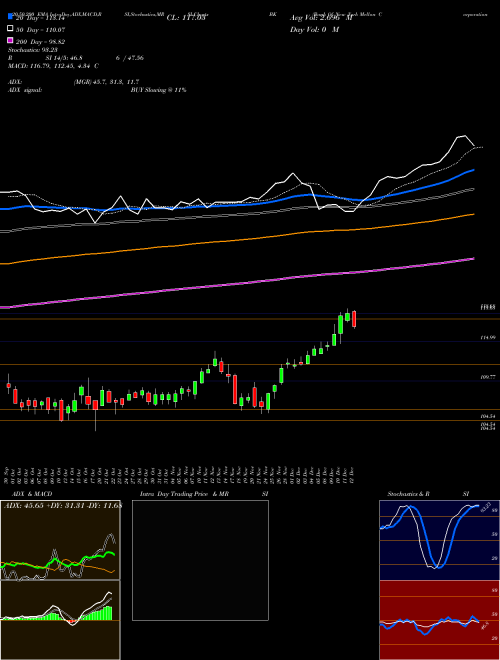Click the 'ADX & MACD' panel title

click(x=32, y=494)
